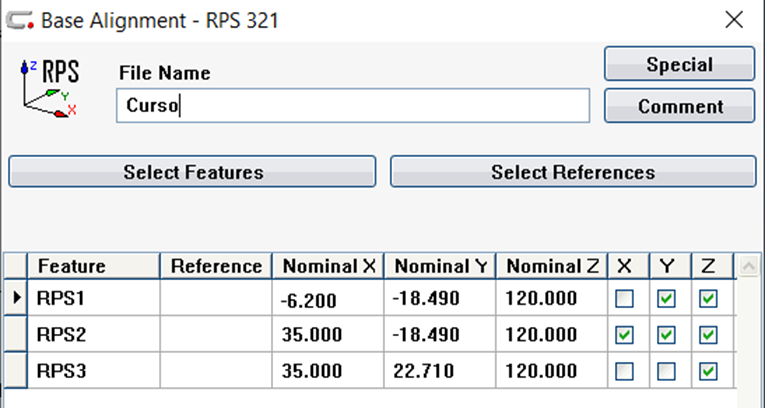Click the Nominal X column header
The height and width of the screenshot is (408, 765).
pyautogui.click(x=328, y=266)
